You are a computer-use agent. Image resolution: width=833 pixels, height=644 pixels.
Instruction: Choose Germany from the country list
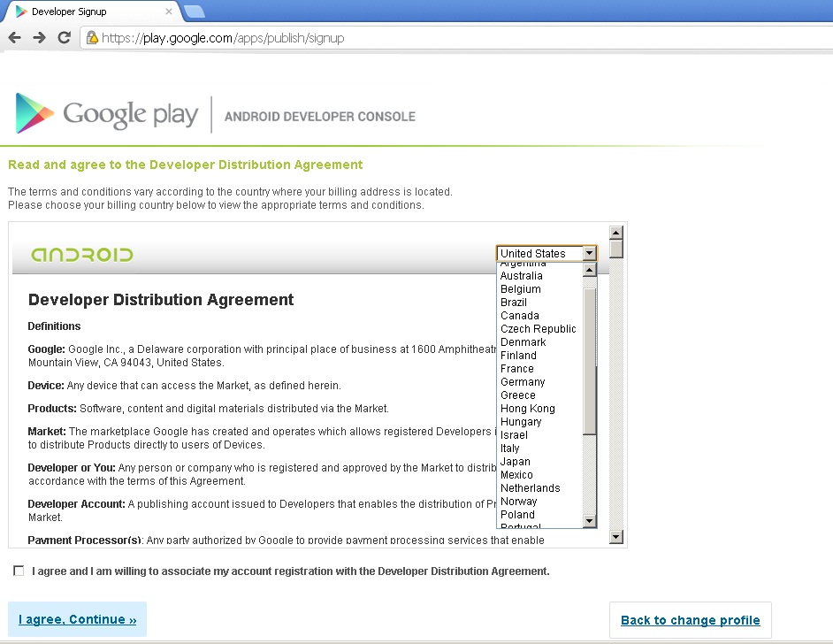[539, 382]
